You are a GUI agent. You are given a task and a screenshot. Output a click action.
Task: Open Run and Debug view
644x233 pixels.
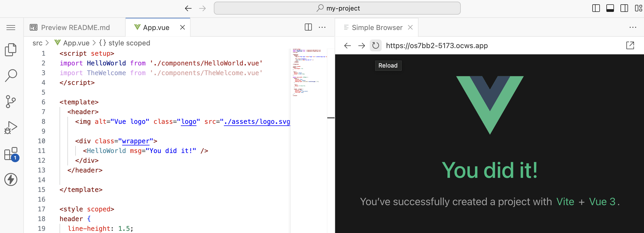(x=11, y=128)
